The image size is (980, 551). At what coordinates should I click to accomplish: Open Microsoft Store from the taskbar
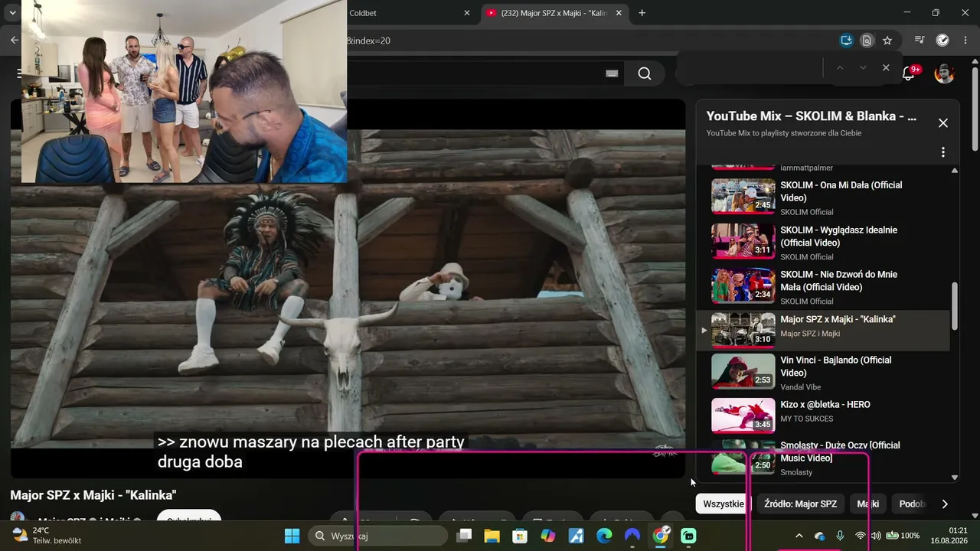click(x=520, y=536)
